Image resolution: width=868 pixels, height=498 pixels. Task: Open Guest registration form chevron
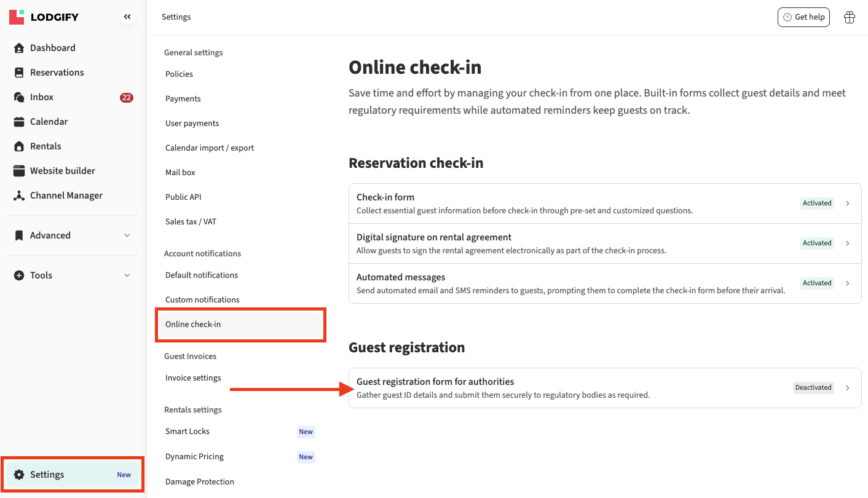tap(847, 388)
